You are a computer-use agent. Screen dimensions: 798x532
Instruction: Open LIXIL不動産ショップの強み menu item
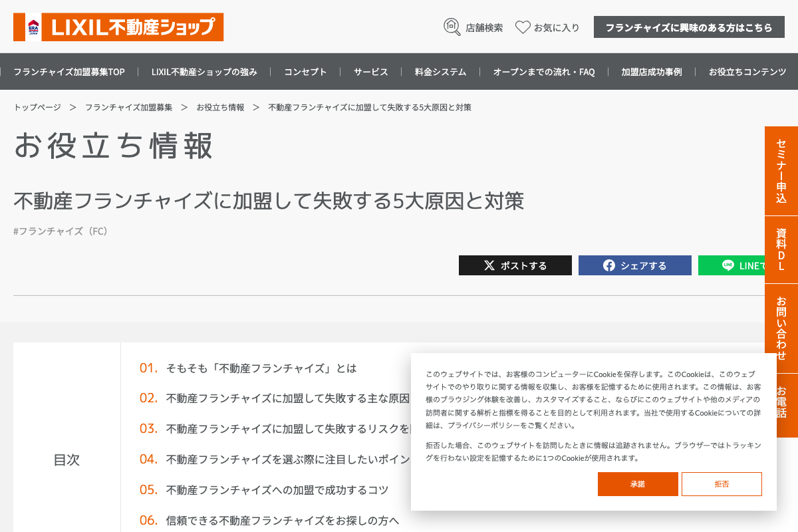tap(204, 72)
